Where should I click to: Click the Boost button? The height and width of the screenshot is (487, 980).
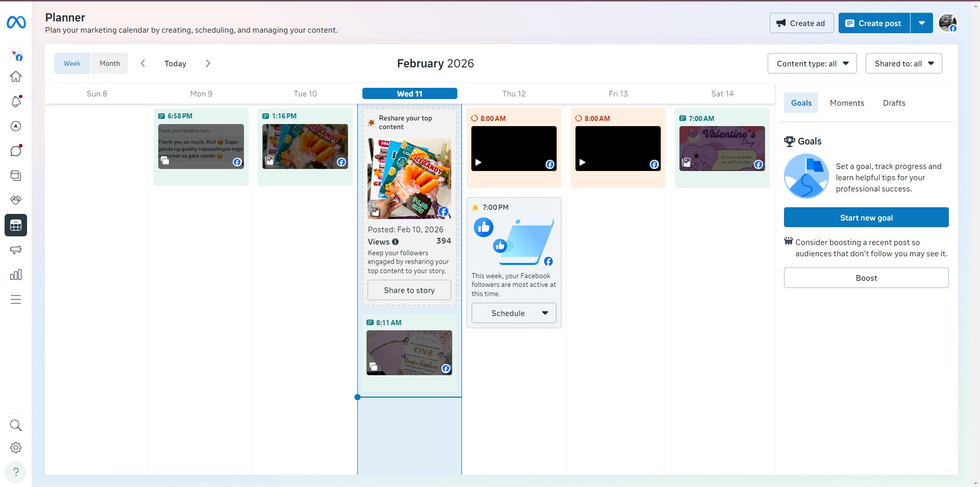pyautogui.click(x=866, y=278)
